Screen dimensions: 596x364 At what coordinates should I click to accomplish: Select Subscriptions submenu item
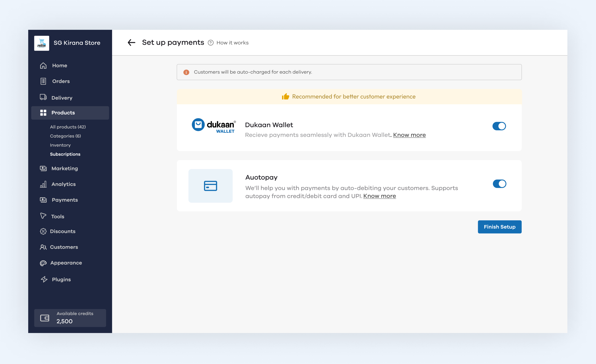(65, 154)
